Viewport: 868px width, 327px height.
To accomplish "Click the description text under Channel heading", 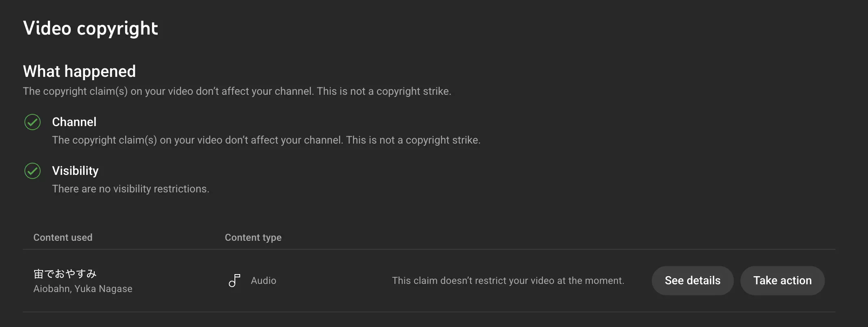I will tap(266, 140).
